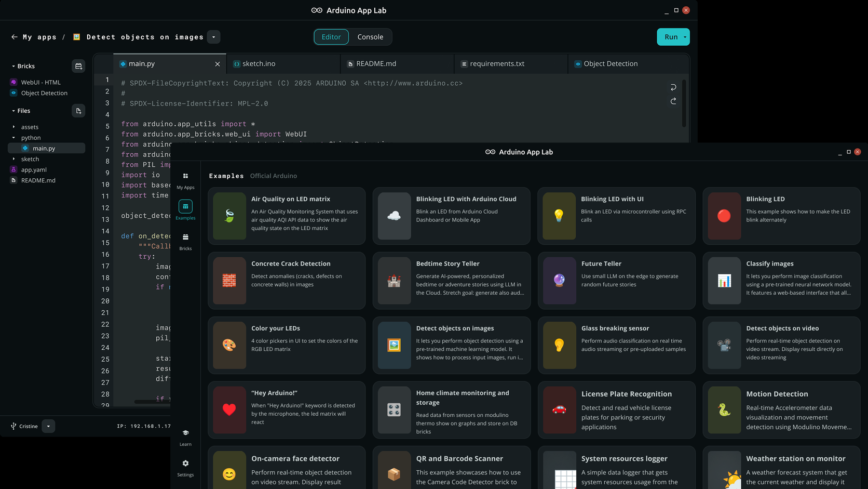Open the Blinking LED with Arduino Cloud icon

click(x=394, y=216)
